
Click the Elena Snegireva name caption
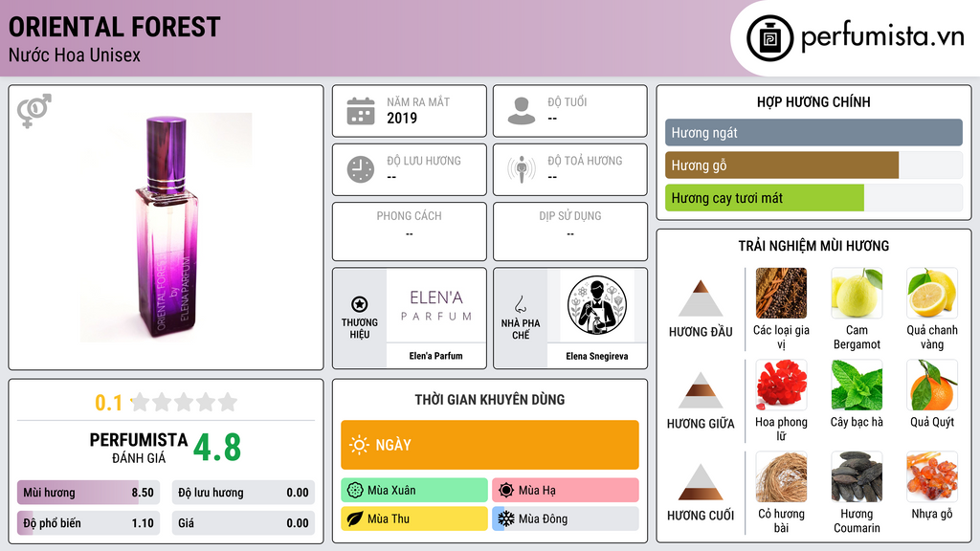[597, 356]
